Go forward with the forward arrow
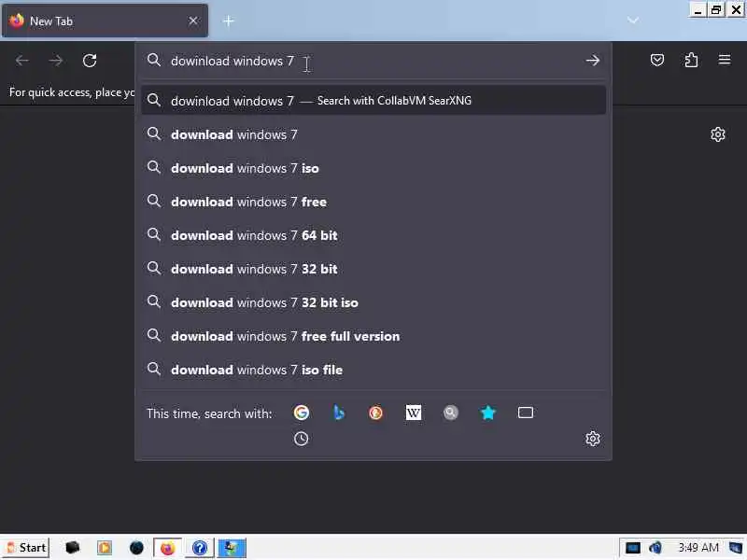The height and width of the screenshot is (560, 747). (x=56, y=61)
